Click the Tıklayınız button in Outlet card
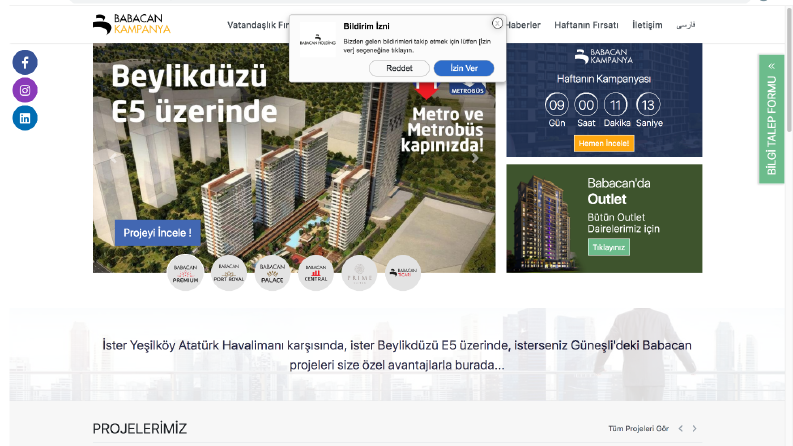 click(x=608, y=247)
